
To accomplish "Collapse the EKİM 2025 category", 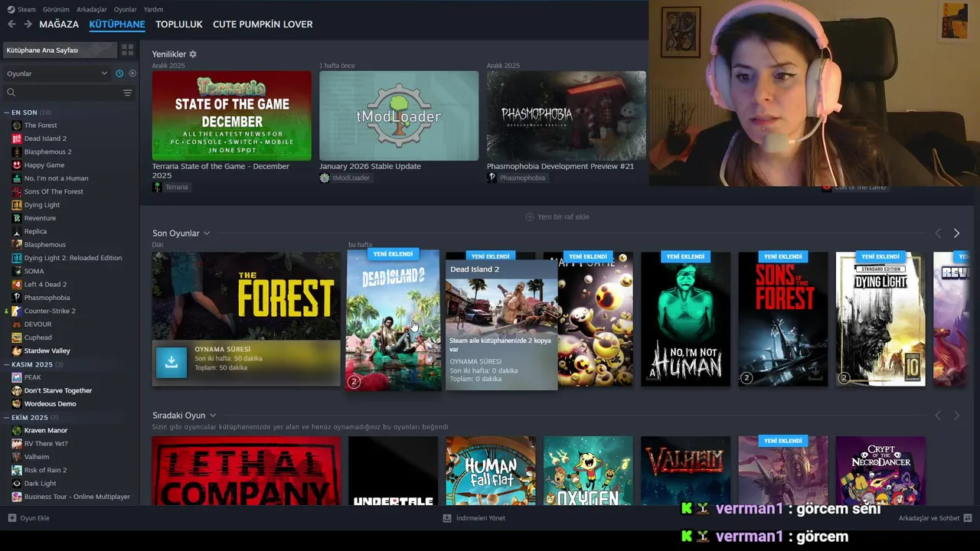I will 7,418.
